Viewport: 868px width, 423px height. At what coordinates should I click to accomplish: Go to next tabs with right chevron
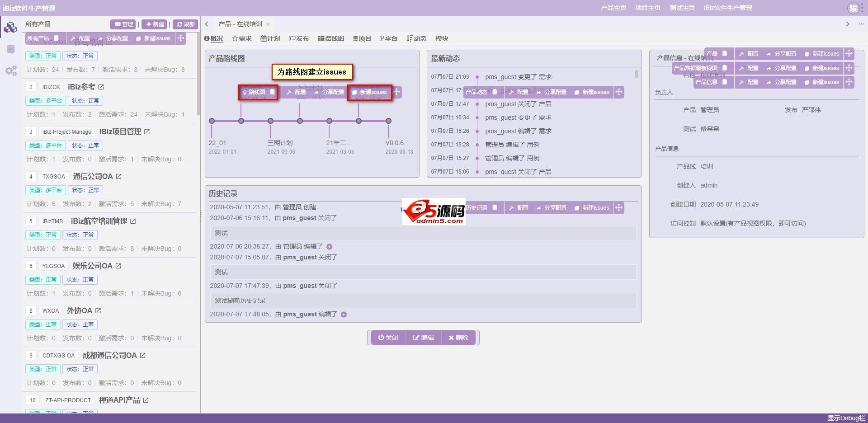(848, 24)
